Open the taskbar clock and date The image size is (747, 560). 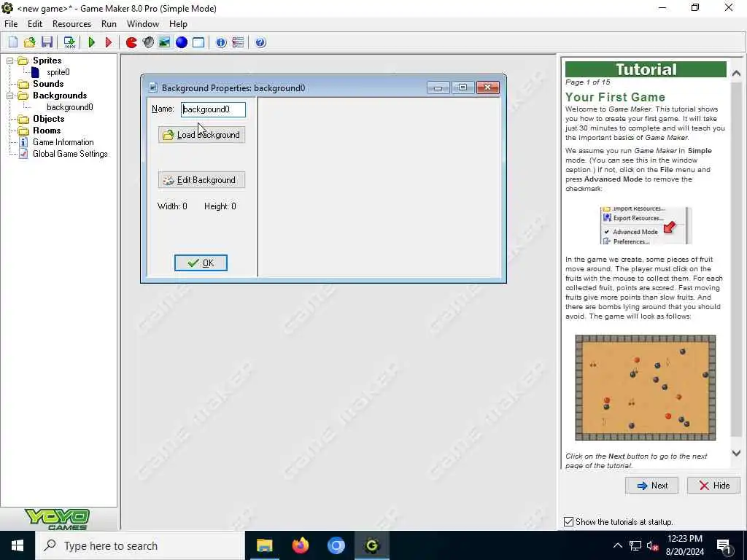(684, 545)
